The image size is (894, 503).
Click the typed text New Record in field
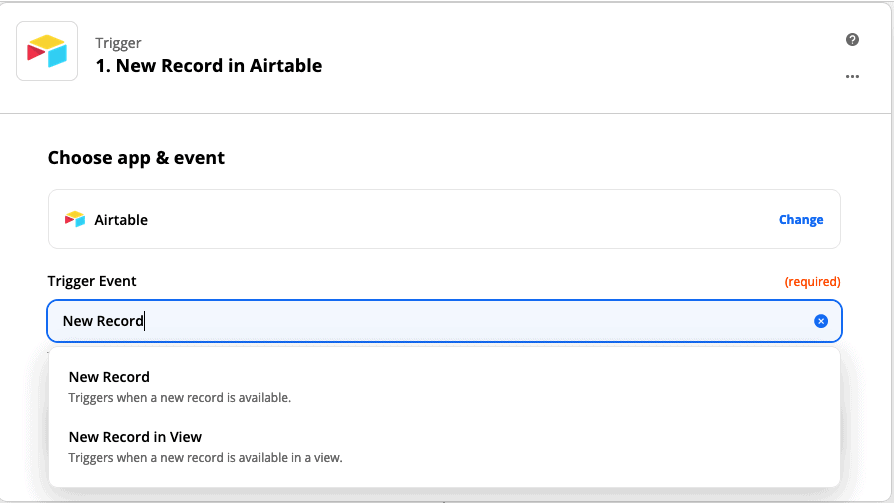point(103,321)
